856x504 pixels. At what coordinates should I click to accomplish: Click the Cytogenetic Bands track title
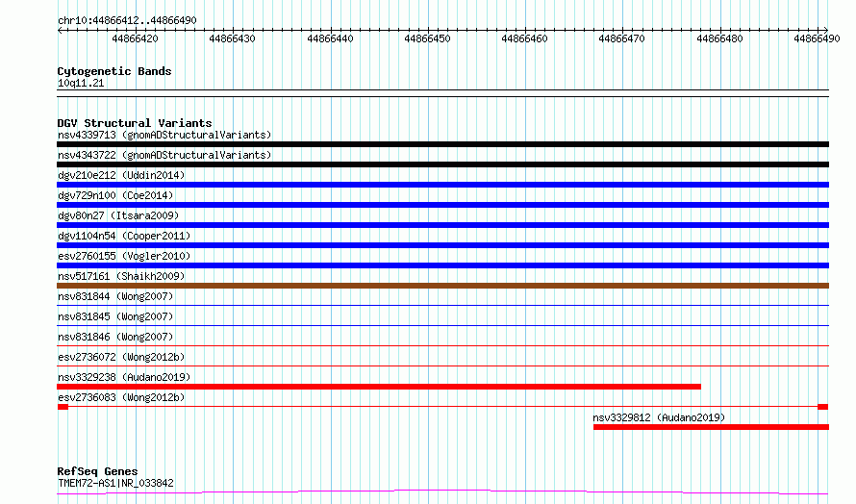114,71
